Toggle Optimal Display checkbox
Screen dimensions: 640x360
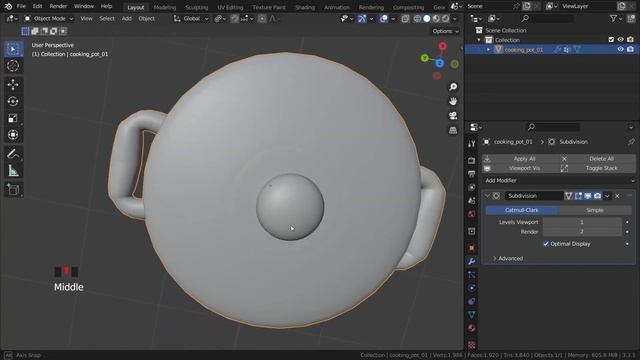click(x=546, y=244)
